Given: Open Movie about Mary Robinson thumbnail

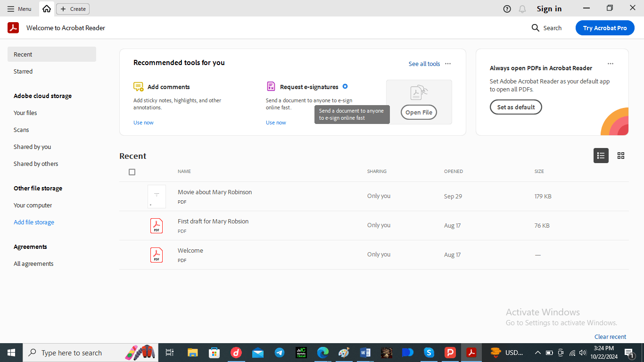Looking at the screenshot, I should pos(157,197).
